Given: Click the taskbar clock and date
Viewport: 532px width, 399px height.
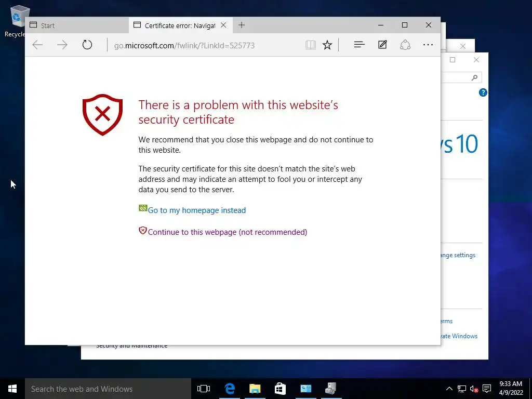Looking at the screenshot, I should pyautogui.click(x=511, y=389).
